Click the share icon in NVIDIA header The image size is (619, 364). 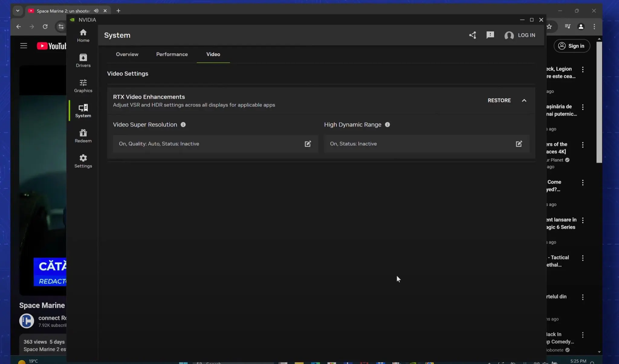point(473,35)
